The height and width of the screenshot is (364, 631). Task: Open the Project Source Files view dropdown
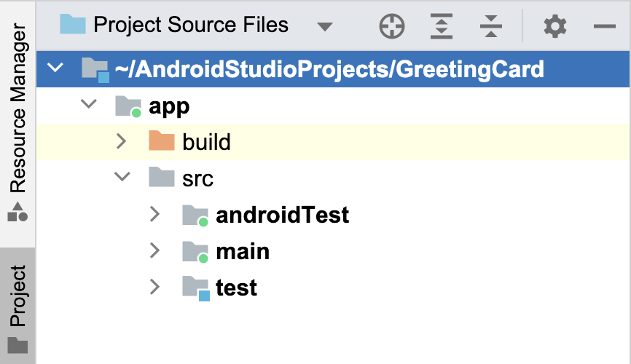click(325, 27)
